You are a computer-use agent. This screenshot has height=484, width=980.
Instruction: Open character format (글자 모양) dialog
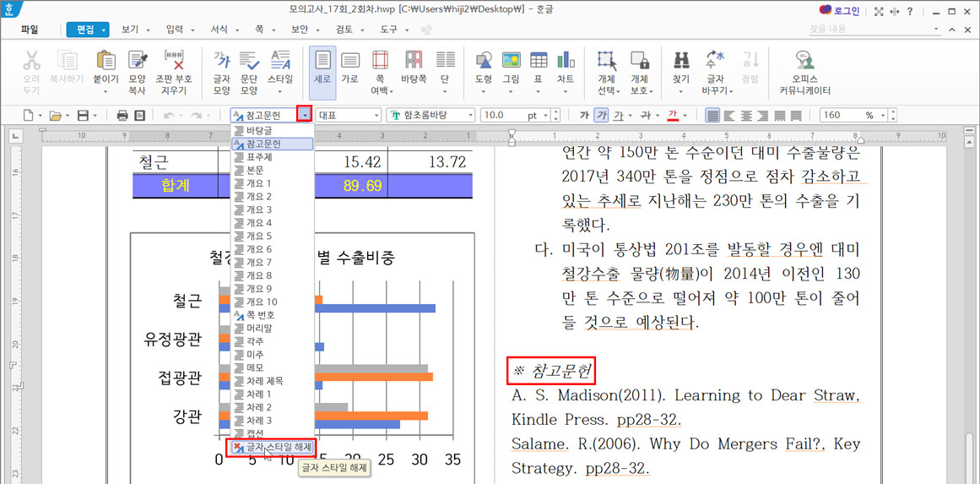(x=222, y=73)
